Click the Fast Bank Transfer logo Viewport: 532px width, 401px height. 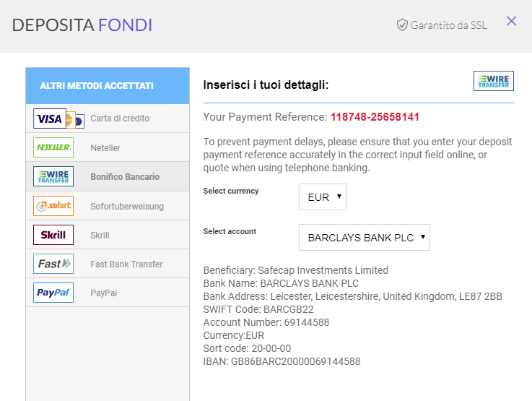(x=53, y=264)
